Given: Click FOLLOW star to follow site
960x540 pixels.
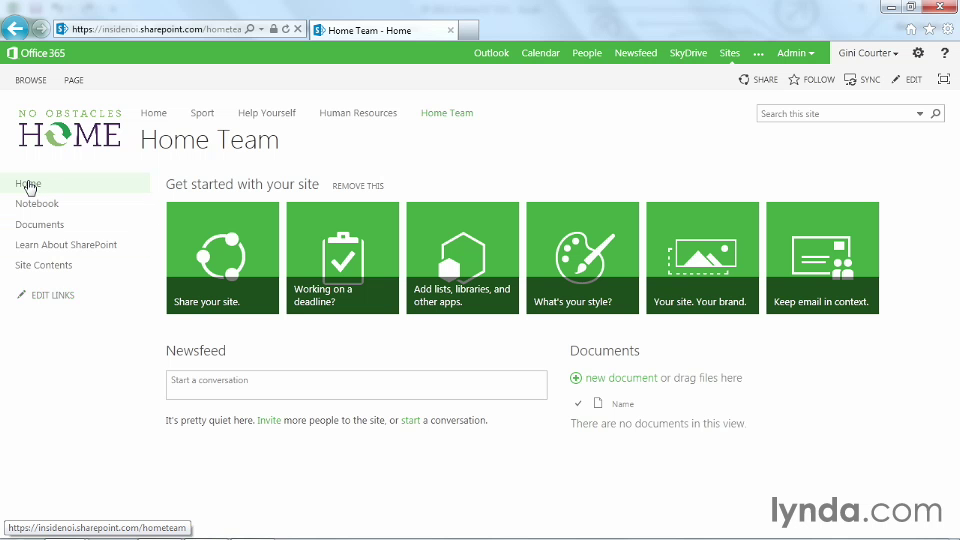Looking at the screenshot, I should [x=811, y=80].
